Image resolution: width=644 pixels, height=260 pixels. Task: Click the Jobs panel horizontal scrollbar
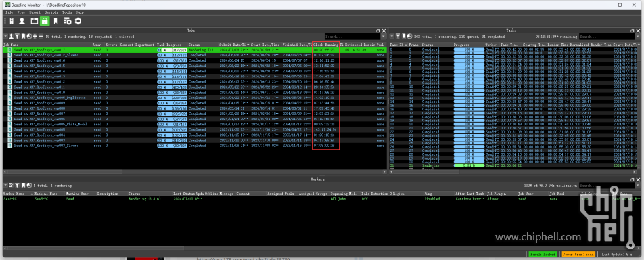(195, 172)
